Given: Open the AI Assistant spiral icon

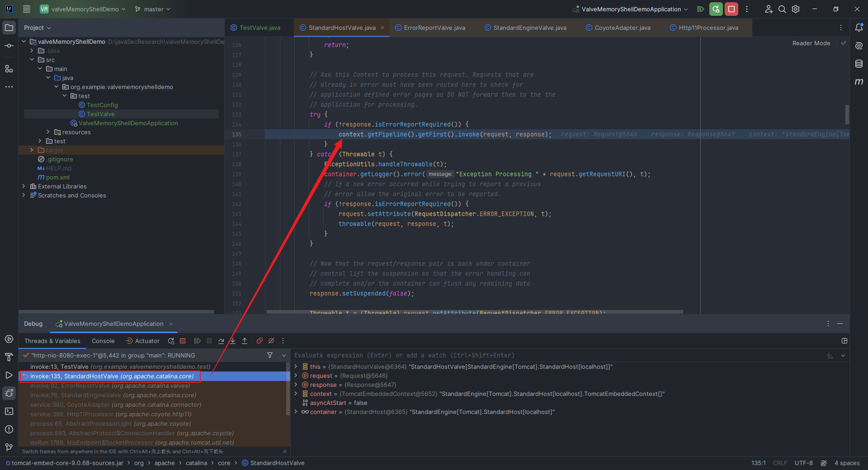Looking at the screenshot, I should click(859, 46).
